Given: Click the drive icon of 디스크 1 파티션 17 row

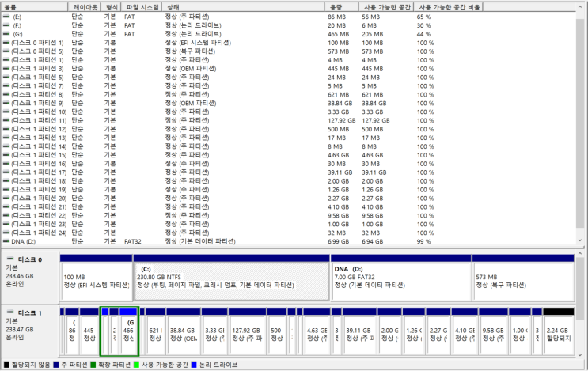Looking at the screenshot, I should 6,172.
